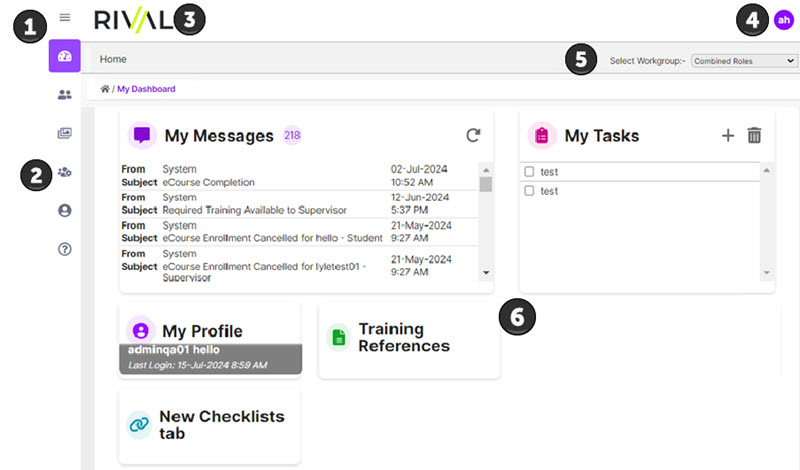Open the account profile sidebar icon
The height and width of the screenshot is (470, 800).
click(x=65, y=211)
